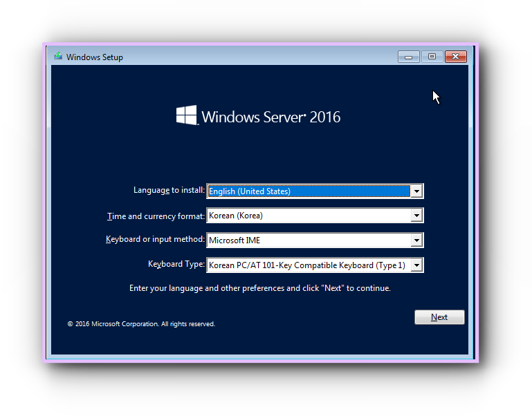Click the 'Keyboard or input method:' label

point(156,239)
